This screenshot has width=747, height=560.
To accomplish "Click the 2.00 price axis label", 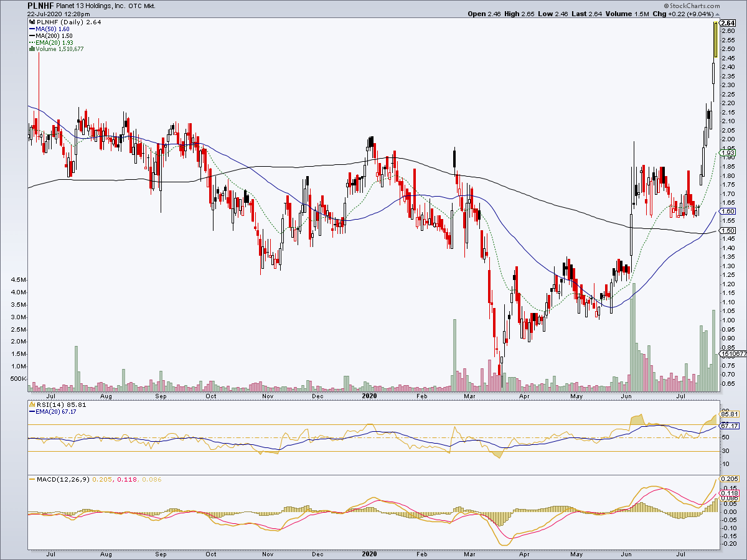I will coord(728,139).
